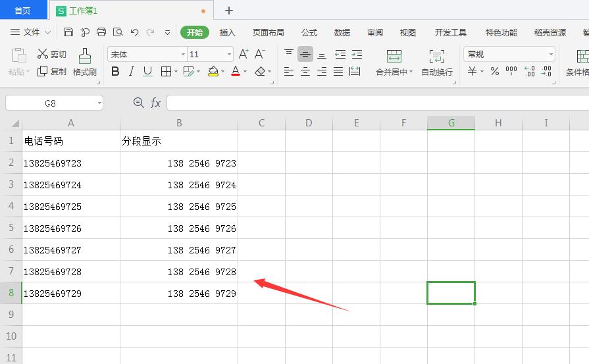Increase font size with A+ icon
This screenshot has width=589, height=364.
(x=243, y=54)
